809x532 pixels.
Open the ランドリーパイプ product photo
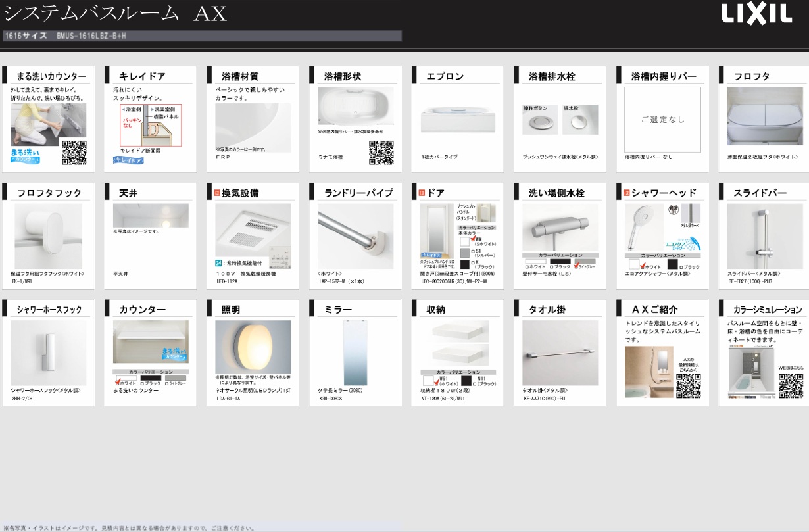click(x=356, y=236)
